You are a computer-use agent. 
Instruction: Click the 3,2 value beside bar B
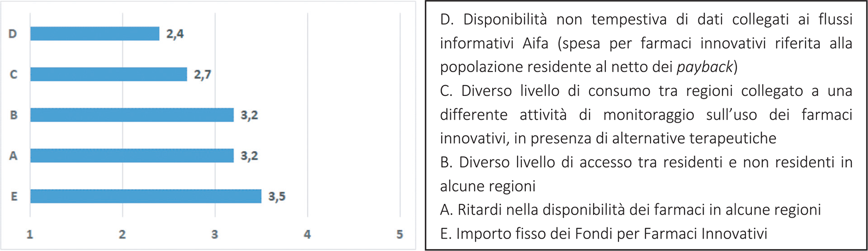click(x=249, y=115)
